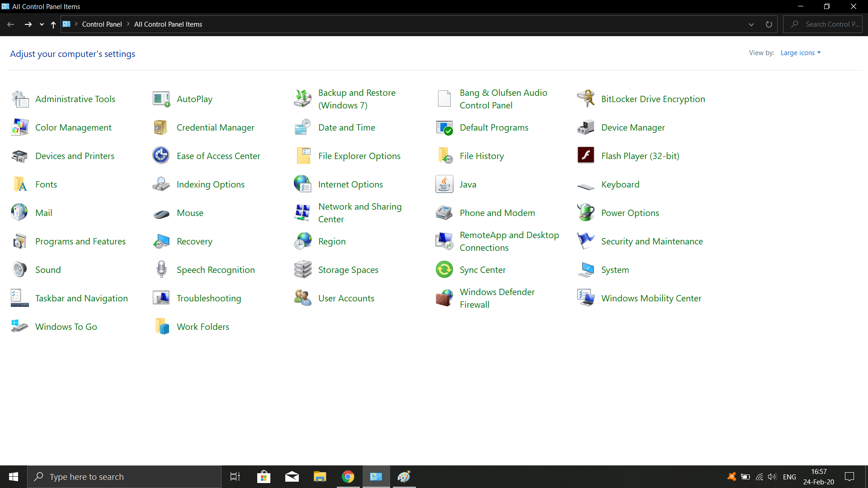Click the Forward navigation arrow

(x=28, y=24)
